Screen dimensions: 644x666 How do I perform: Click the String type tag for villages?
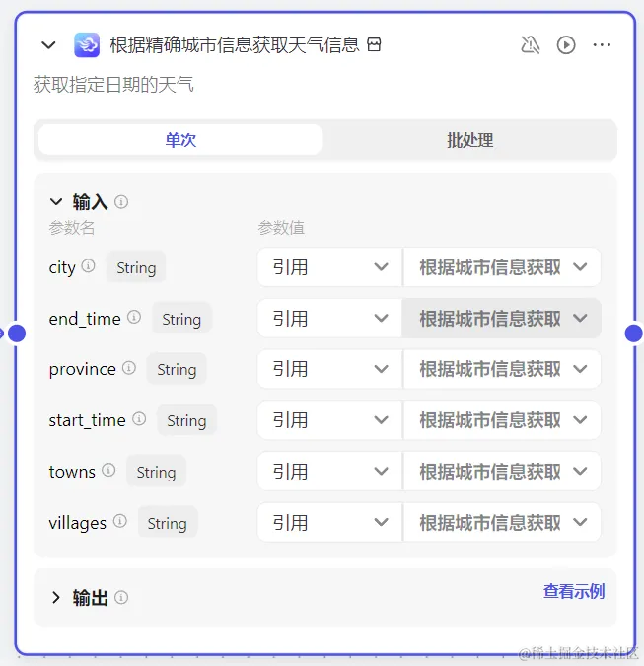point(168,523)
